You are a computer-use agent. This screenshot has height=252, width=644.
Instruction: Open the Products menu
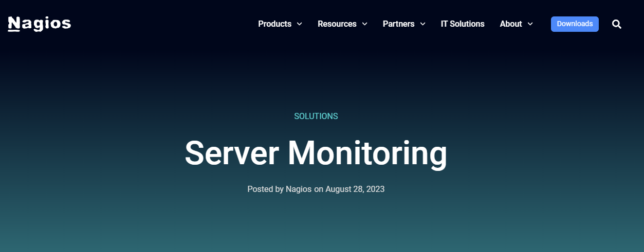pyautogui.click(x=274, y=24)
